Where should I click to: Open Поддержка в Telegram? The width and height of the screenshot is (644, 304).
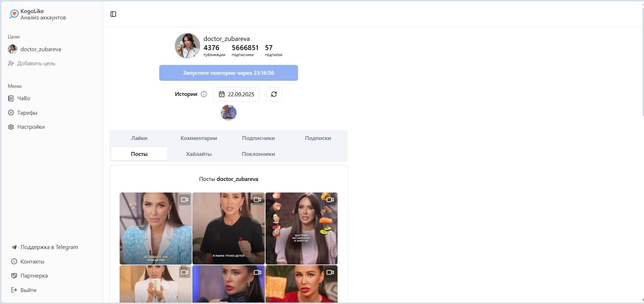pos(44,247)
